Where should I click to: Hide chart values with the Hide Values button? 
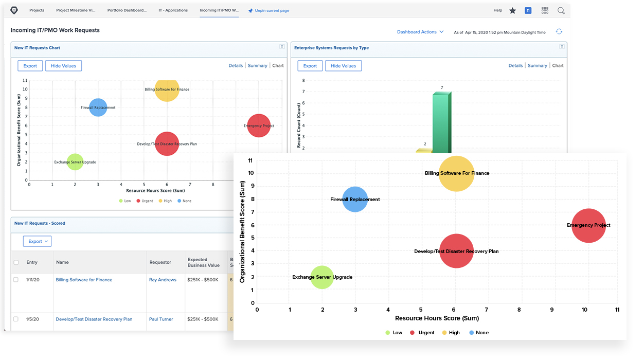63,65
